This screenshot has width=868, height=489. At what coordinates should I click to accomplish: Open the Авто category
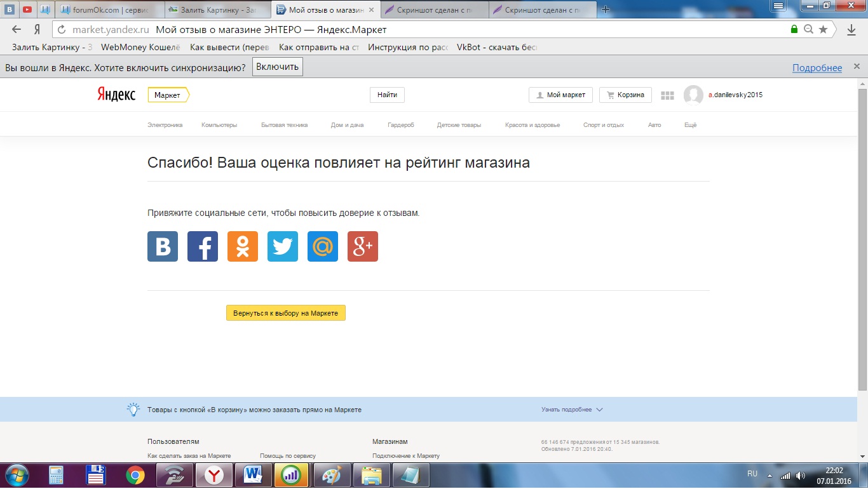(x=654, y=125)
